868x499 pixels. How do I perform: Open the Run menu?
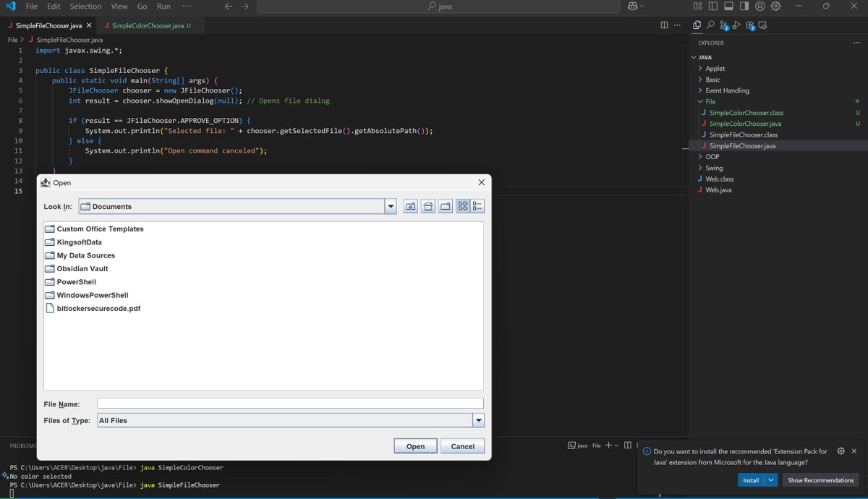[x=163, y=6]
